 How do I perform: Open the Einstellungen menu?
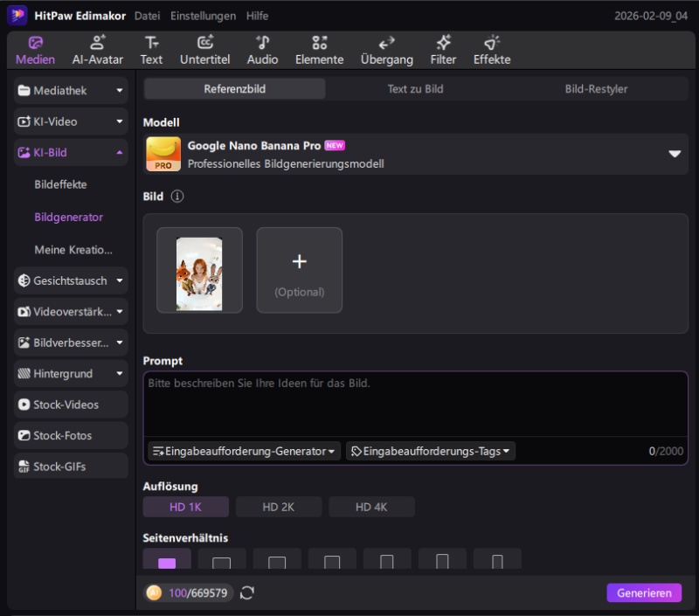203,16
